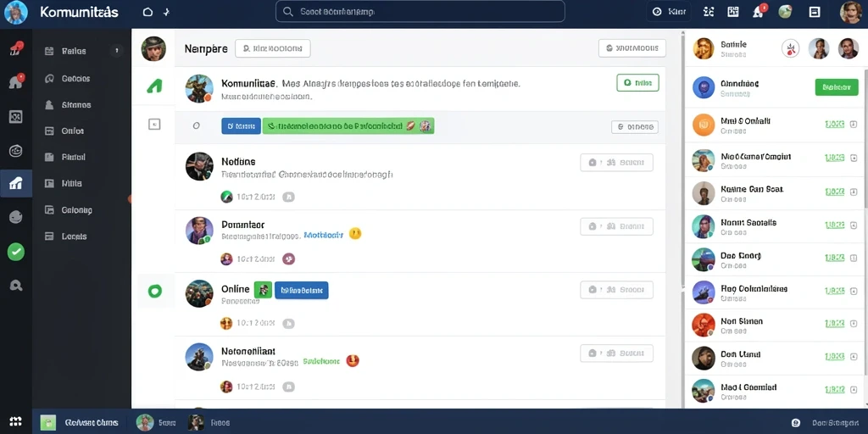This screenshot has height=434, width=868.
Task: Open the apps grid icon in the bottom bar
Action: pyautogui.click(x=15, y=422)
